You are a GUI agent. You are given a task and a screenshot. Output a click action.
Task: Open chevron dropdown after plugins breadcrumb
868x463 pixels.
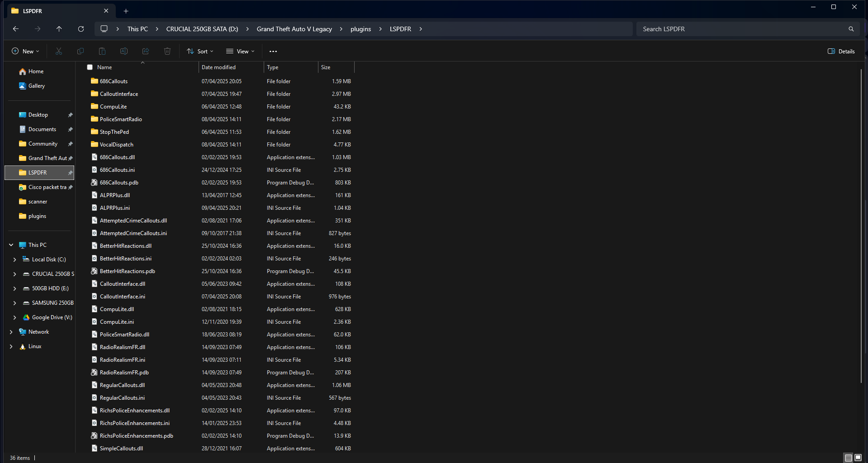coord(380,29)
